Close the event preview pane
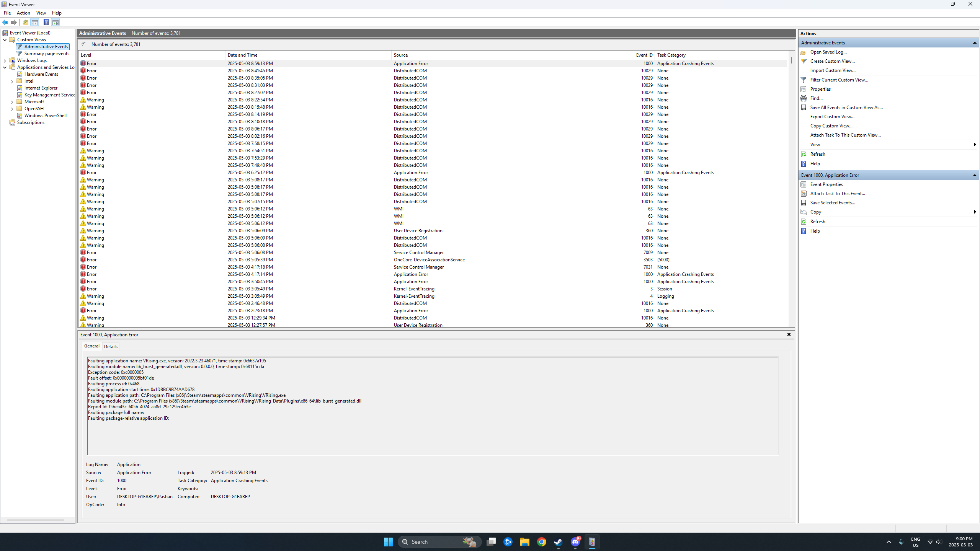 click(x=789, y=334)
